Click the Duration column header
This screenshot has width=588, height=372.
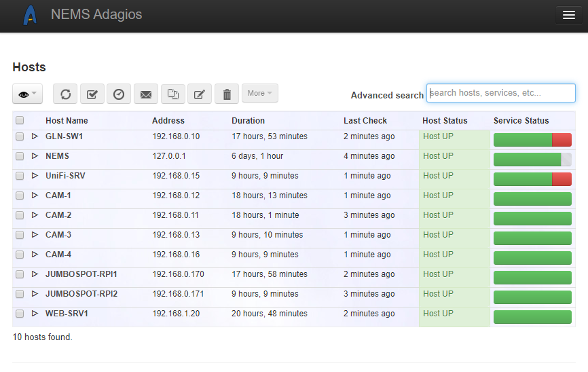249,120
